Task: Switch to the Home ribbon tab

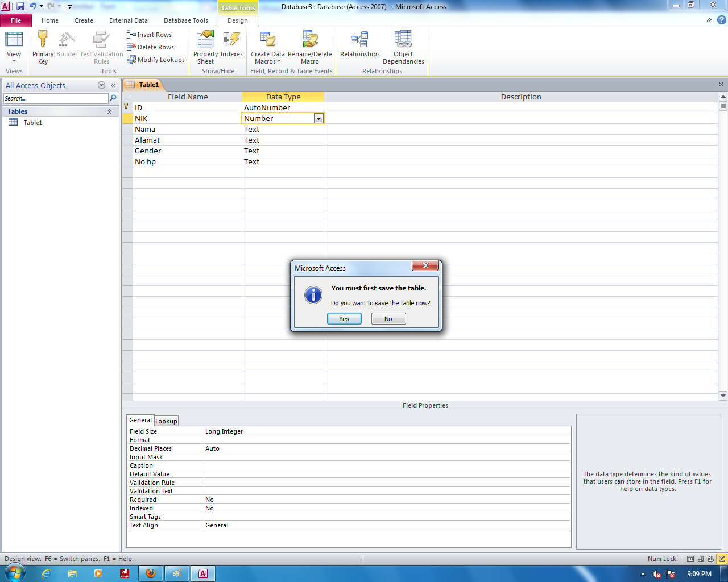Action: pos(50,20)
